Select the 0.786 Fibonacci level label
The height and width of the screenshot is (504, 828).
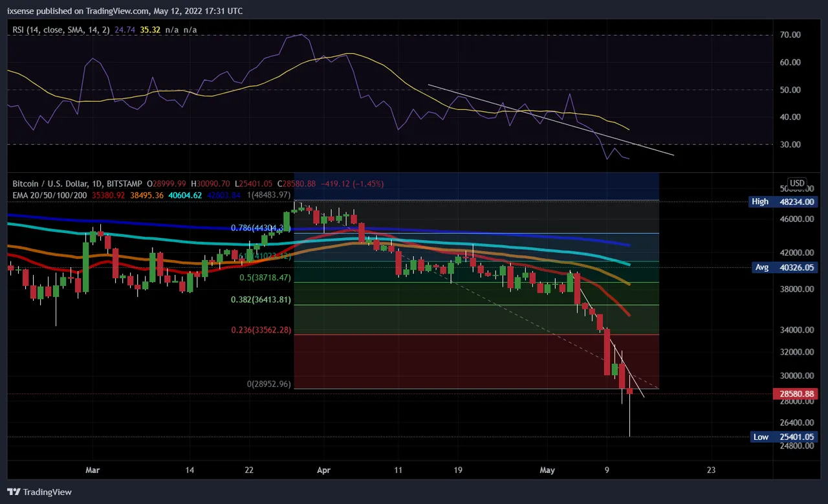(x=261, y=228)
